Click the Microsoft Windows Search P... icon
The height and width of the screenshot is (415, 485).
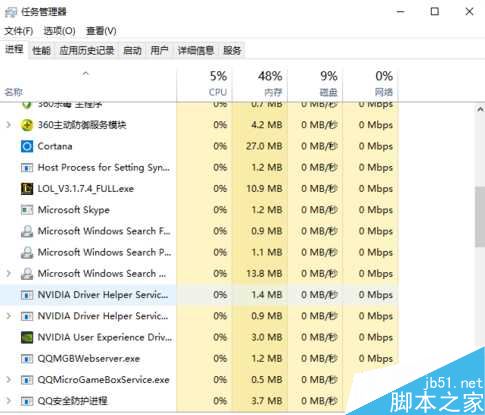coord(27,253)
